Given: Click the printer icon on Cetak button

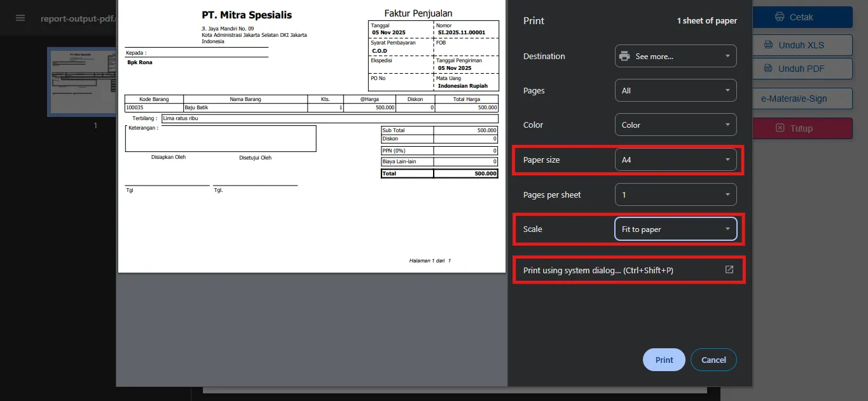Looking at the screenshot, I should click(780, 17).
